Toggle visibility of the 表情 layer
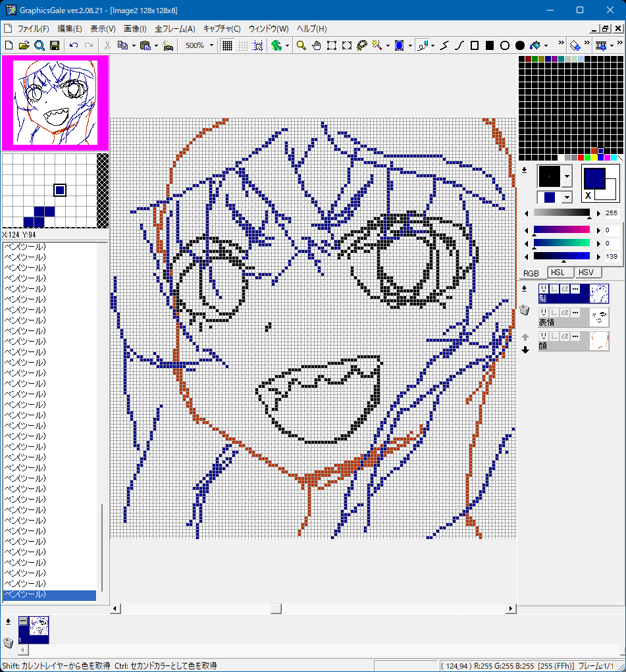Screen dimensions: 626x672 (544, 313)
